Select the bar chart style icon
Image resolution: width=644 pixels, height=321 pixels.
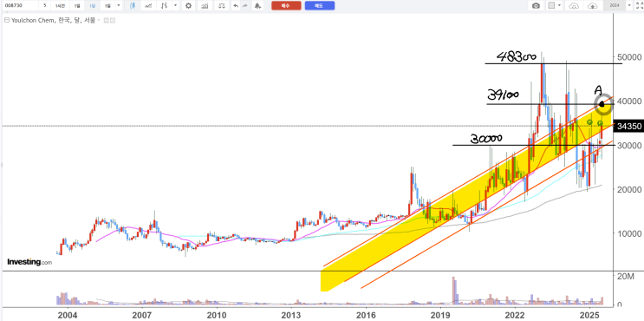point(164,6)
